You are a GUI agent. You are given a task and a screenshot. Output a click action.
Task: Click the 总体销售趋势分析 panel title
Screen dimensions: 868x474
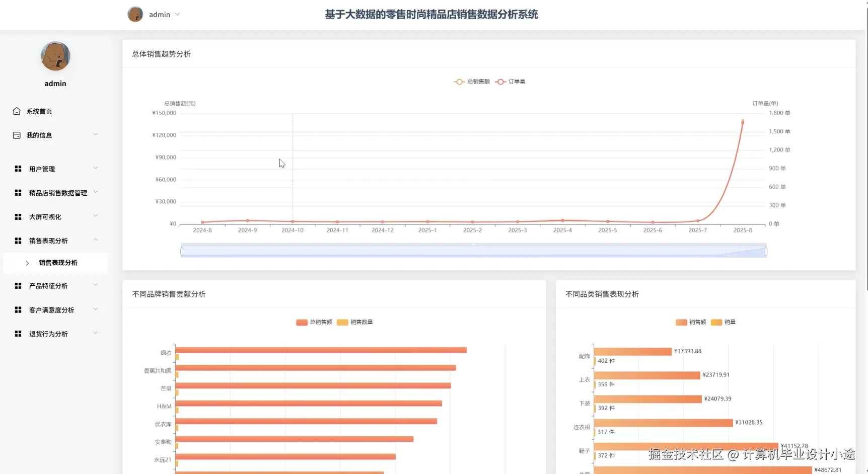(162, 54)
